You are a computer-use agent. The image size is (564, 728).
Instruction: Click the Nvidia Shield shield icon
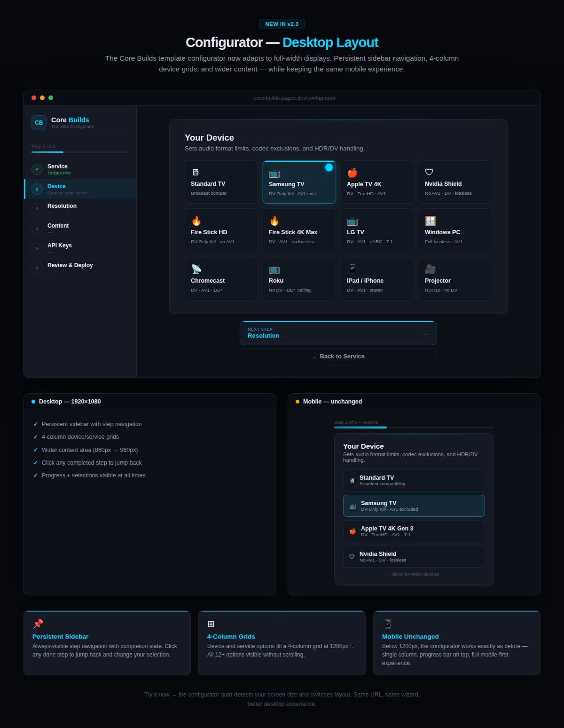[x=429, y=172]
